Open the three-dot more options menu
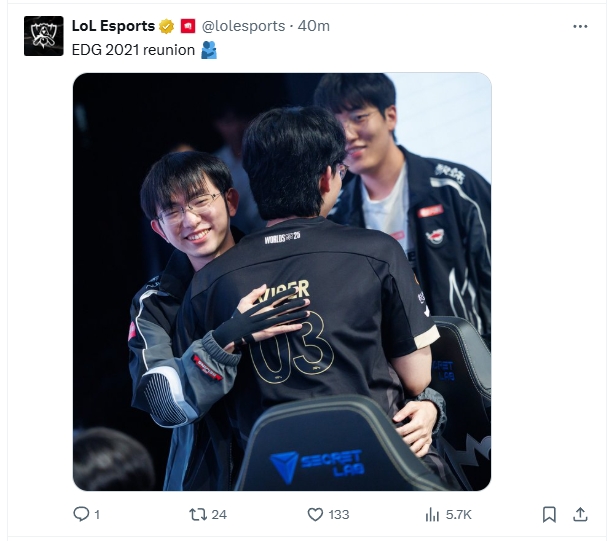Viewport: 611px width, 541px height. click(x=580, y=27)
